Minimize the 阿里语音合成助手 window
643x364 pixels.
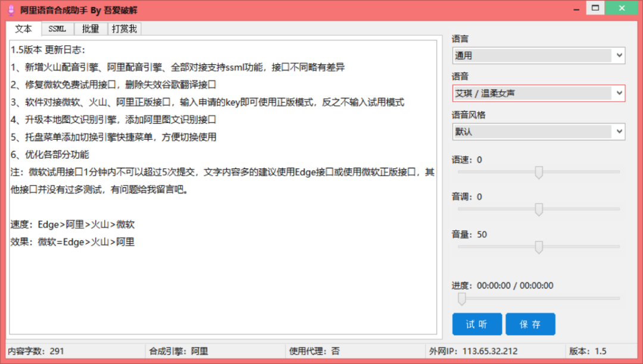click(x=576, y=8)
